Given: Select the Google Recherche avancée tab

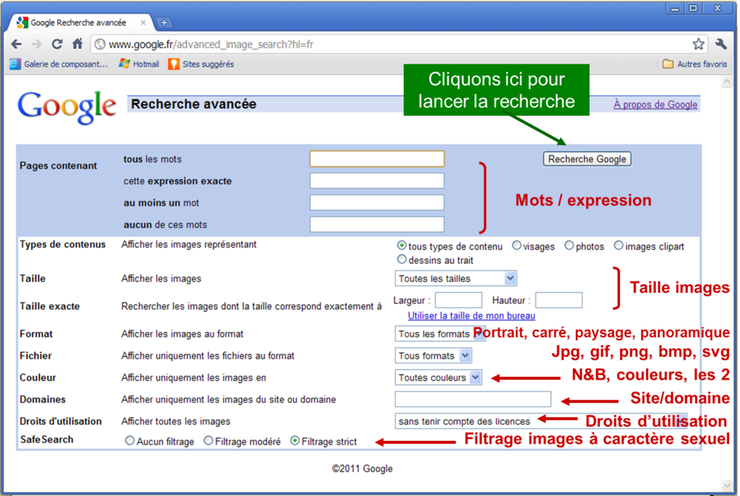Looking at the screenshot, I should click(x=78, y=23).
